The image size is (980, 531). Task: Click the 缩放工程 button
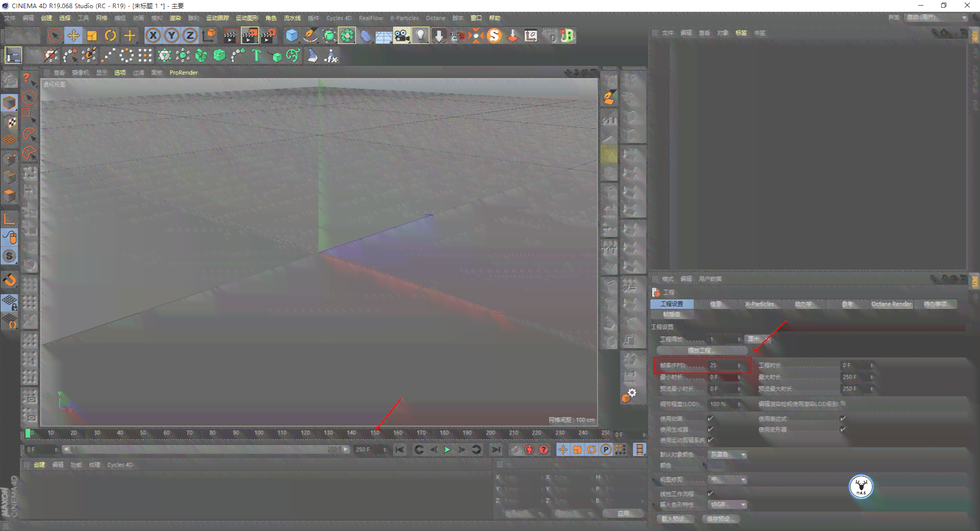tap(702, 350)
